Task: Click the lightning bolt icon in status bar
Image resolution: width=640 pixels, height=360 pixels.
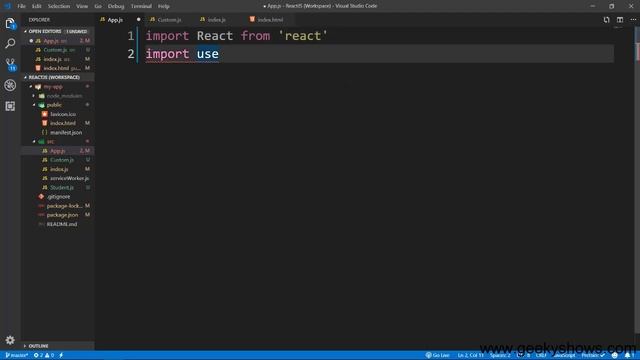Action: 61,356
